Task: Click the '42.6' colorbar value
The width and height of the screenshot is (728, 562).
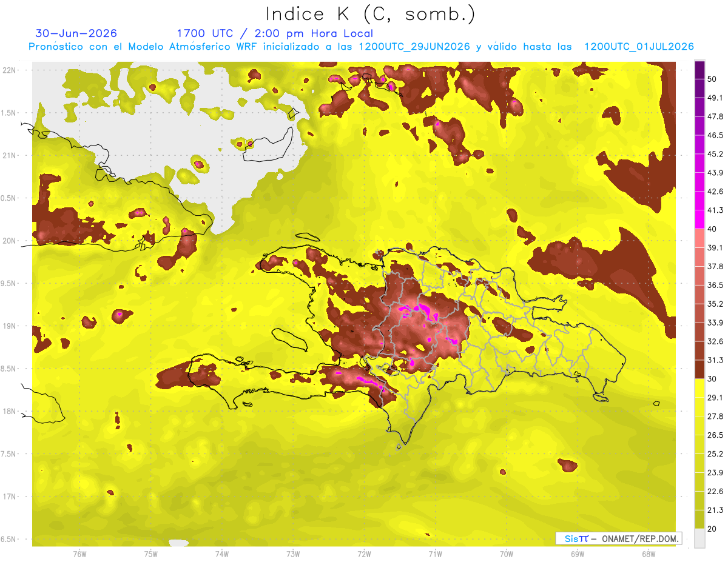Action: pos(715,192)
